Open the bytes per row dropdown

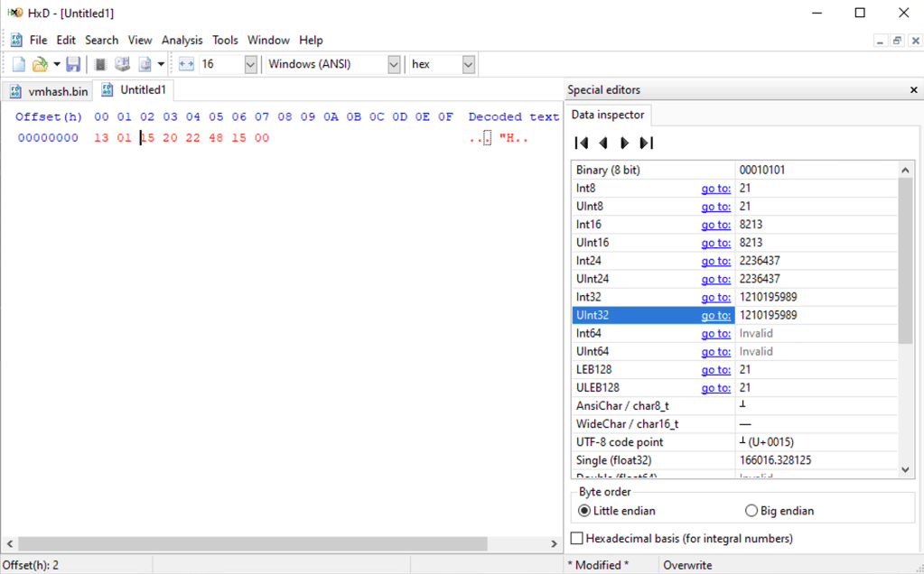pos(250,64)
